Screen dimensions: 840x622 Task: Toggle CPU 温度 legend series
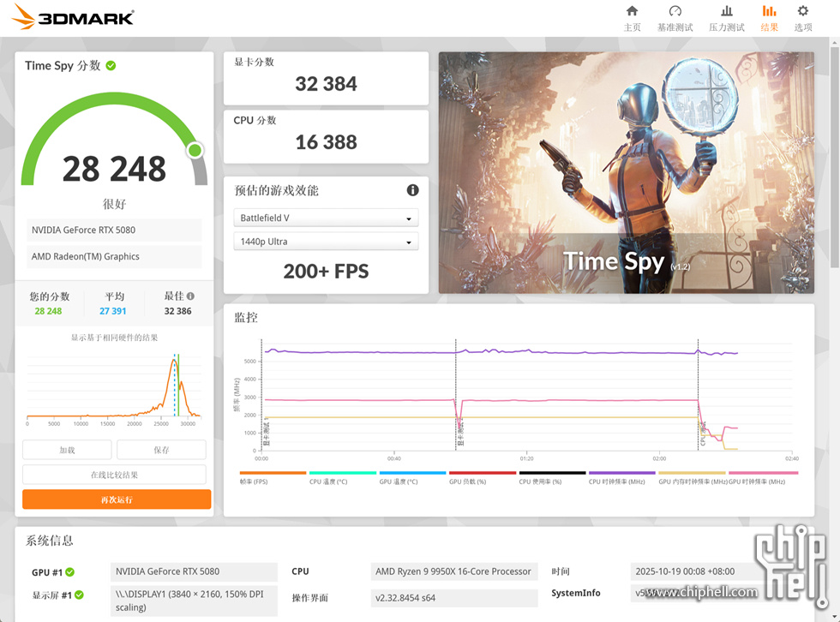pos(342,477)
